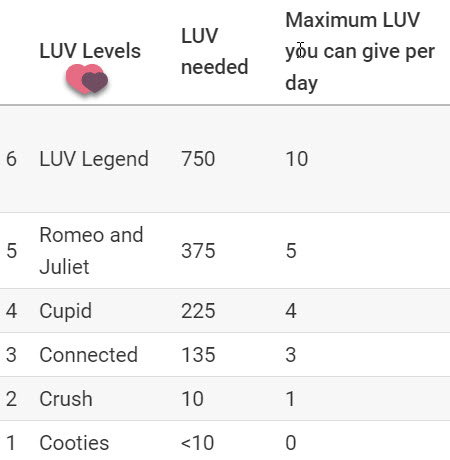Screen dimensions: 450x460
Task: Click the 225 value in Cupid row
Action: click(198, 311)
